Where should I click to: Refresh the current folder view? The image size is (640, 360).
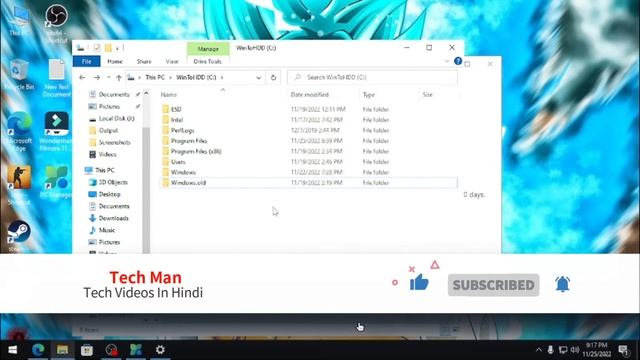coord(273,78)
